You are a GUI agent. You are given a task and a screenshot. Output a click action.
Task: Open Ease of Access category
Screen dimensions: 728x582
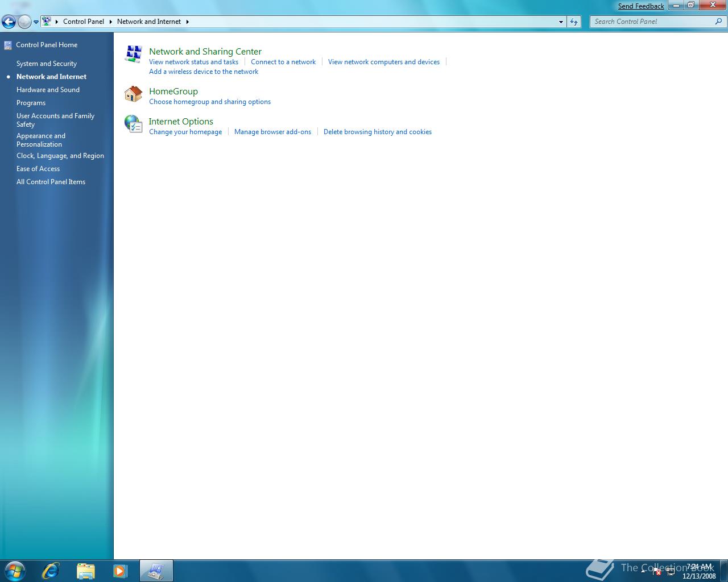pyautogui.click(x=38, y=169)
